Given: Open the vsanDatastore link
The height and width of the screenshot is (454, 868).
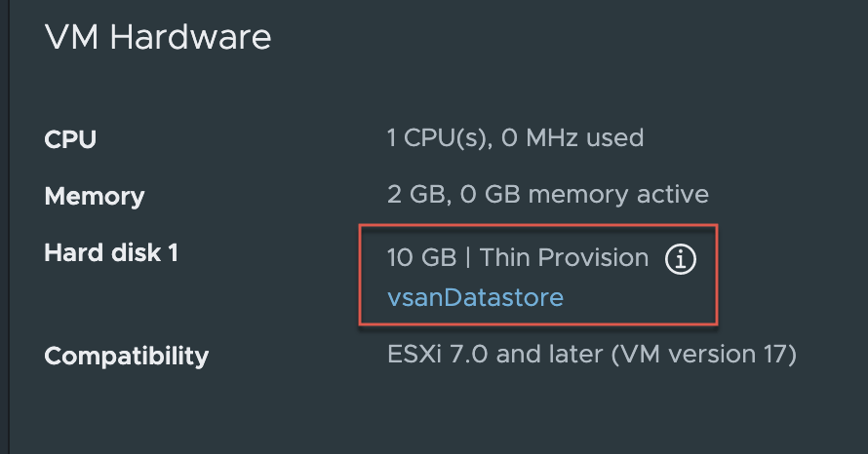Looking at the screenshot, I should tap(475, 297).
